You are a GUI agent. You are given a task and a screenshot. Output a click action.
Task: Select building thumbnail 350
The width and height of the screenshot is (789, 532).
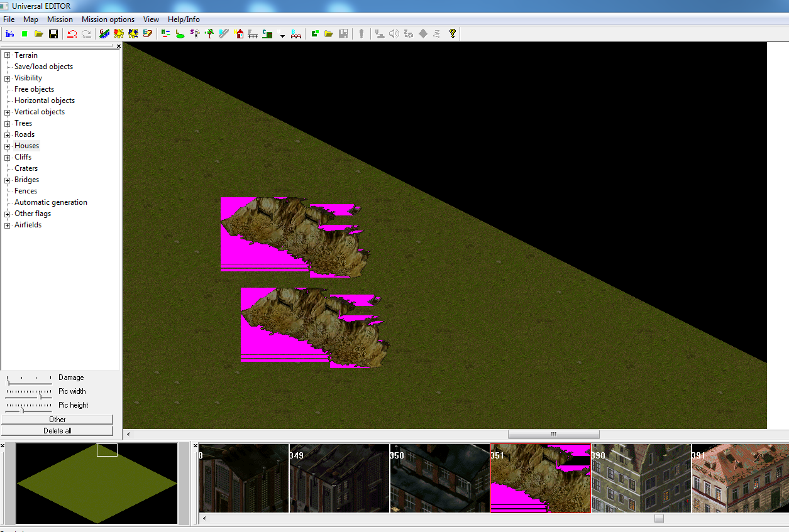tap(440, 478)
